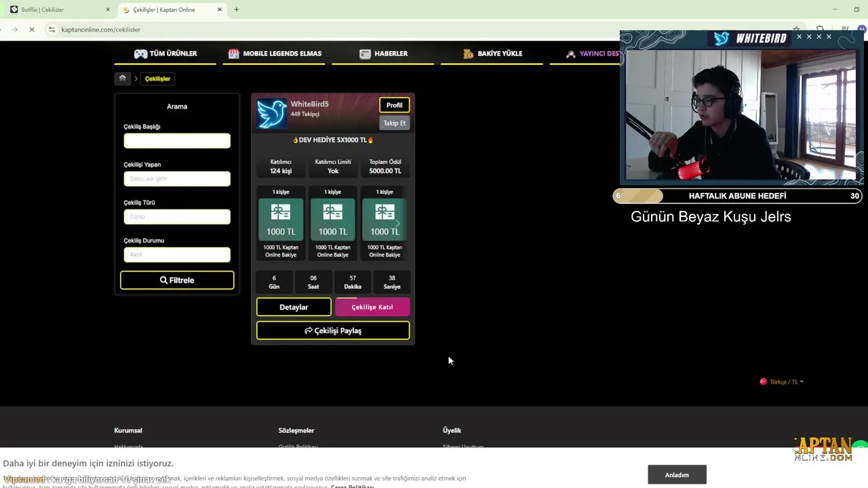Click the Katılımcı Limiti Yok stat

coord(333,167)
